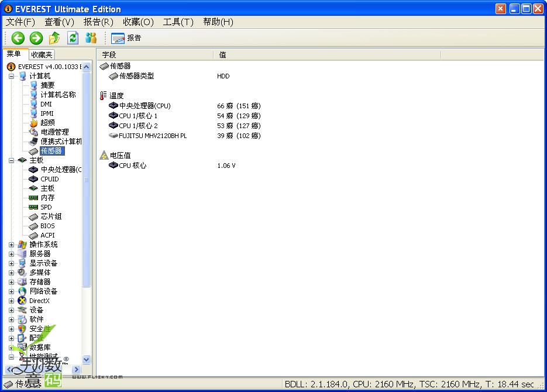Click the 值 column header
547x392 pixels.
coord(327,55)
